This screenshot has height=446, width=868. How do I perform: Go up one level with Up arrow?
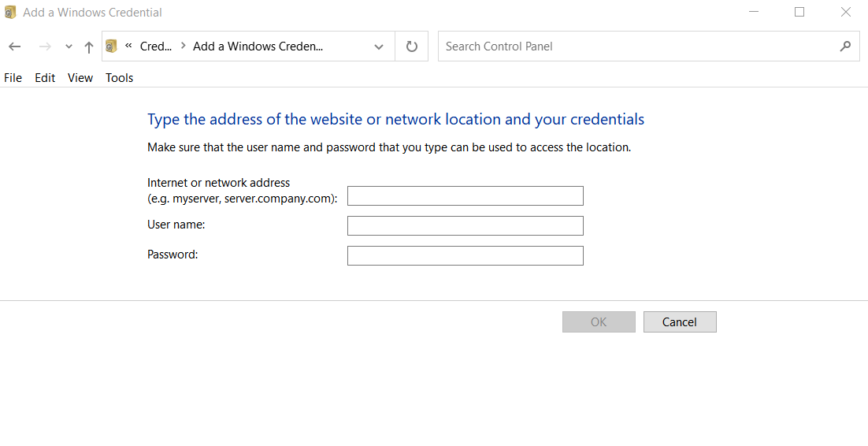pyautogui.click(x=89, y=46)
